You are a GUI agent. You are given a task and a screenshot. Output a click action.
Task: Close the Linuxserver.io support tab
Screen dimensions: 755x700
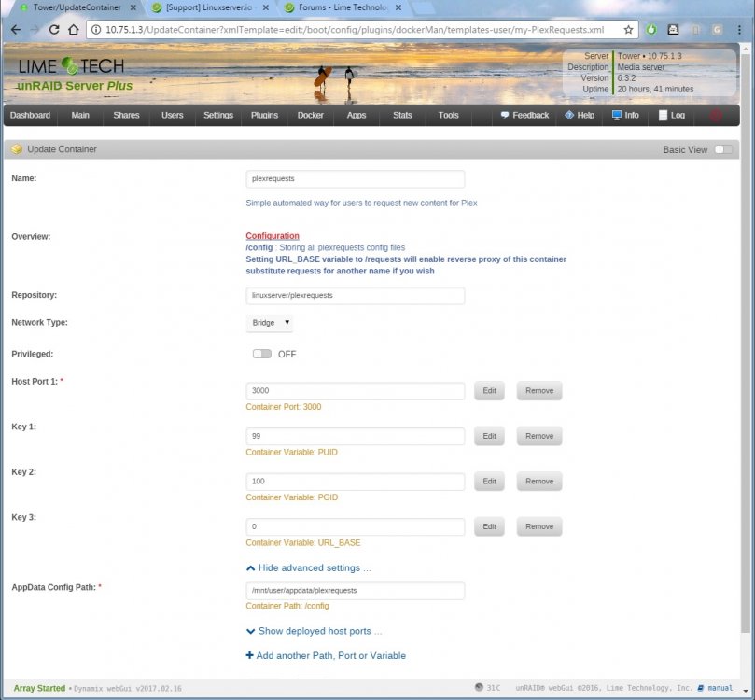coord(265,7)
